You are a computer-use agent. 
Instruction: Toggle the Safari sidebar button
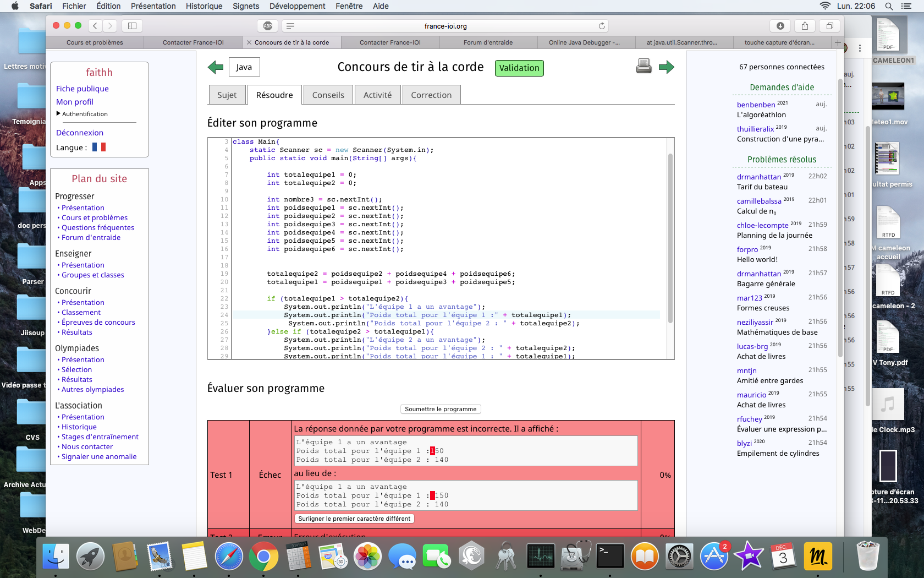(132, 26)
